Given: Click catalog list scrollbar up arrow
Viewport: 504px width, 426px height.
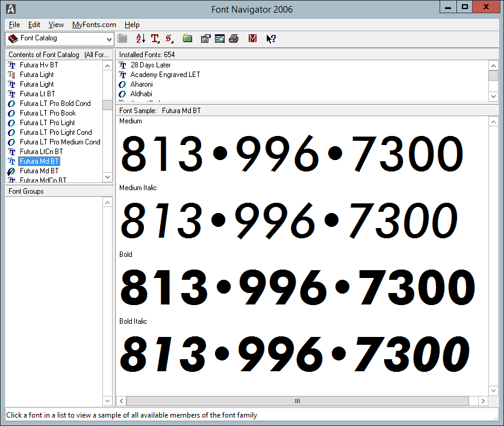Looking at the screenshot, I should (107, 66).
